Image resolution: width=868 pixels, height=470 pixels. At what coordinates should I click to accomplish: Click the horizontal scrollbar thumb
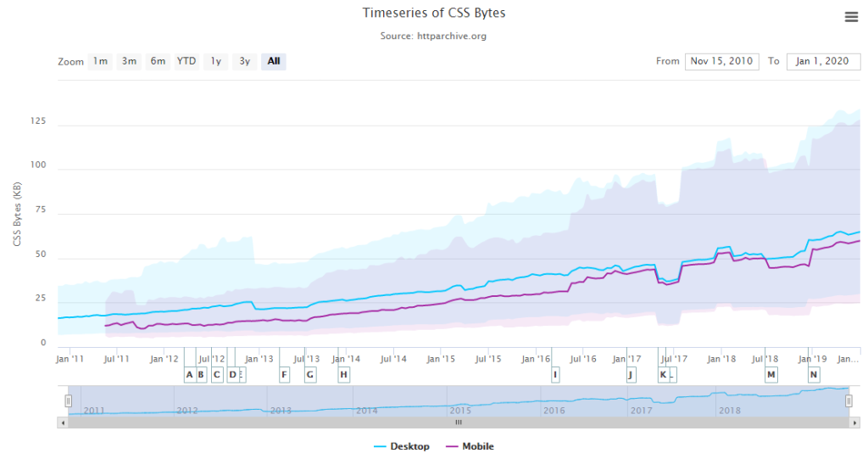(x=459, y=422)
